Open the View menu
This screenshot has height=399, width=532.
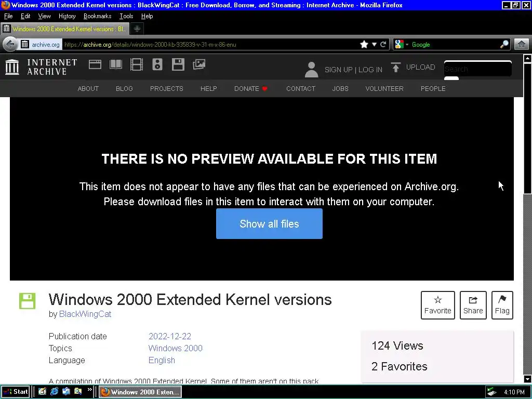pos(45,16)
